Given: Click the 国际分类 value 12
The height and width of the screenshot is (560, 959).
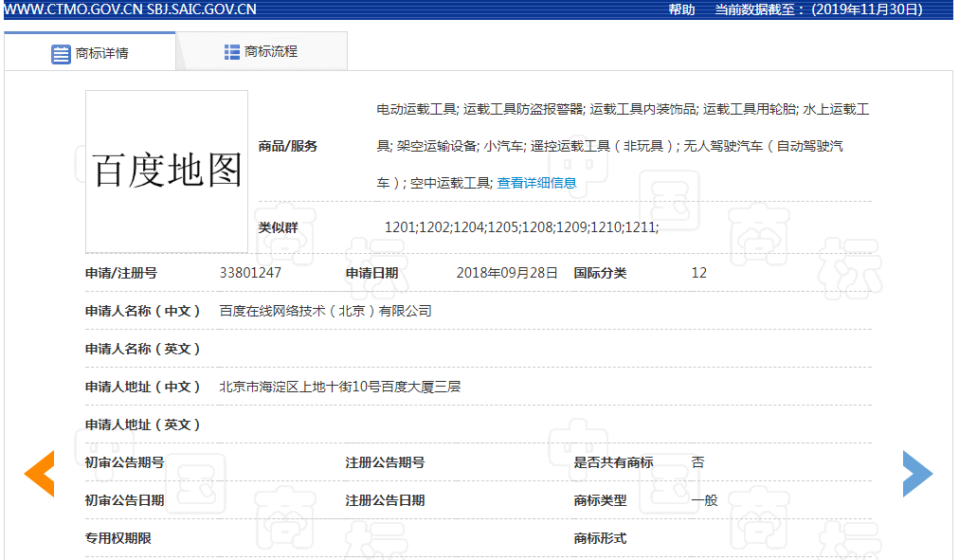Looking at the screenshot, I should [699, 273].
